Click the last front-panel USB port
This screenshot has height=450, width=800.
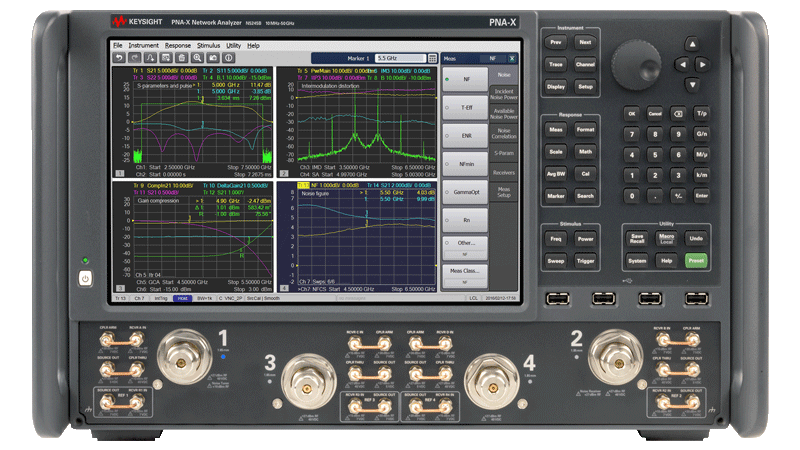(x=696, y=298)
